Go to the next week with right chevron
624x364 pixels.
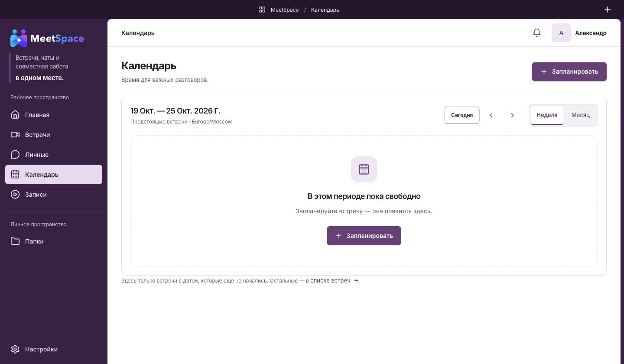point(512,115)
